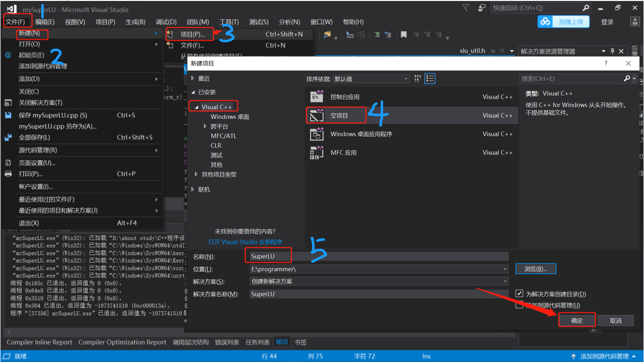Click the feedback icon beside quick launch
644x362 pixels.
click(482, 7)
